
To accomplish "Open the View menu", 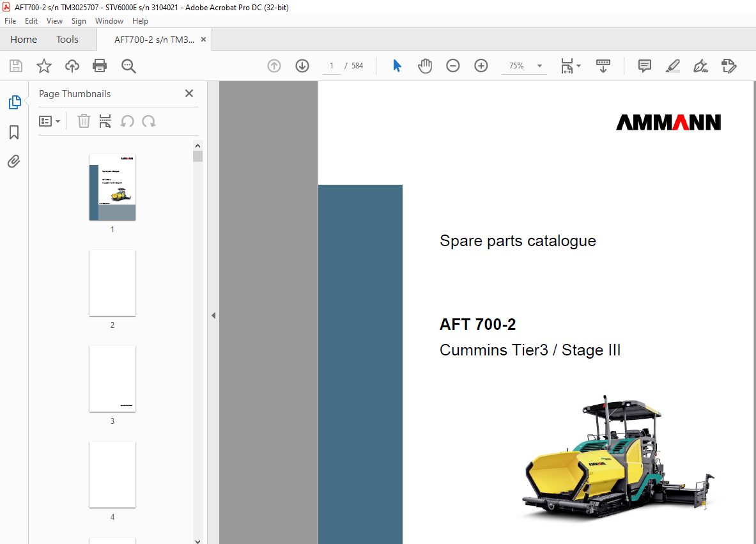I will point(54,20).
